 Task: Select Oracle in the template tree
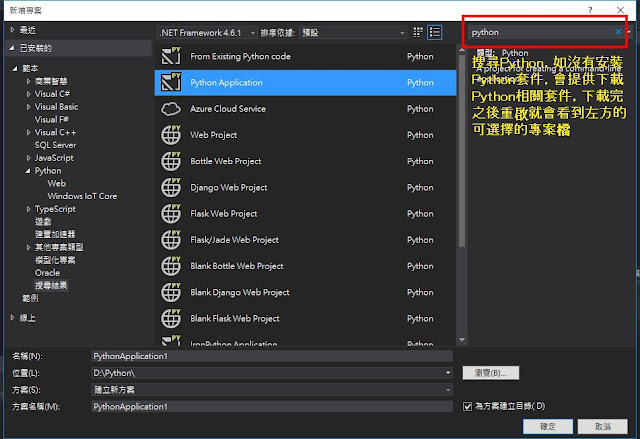point(47,273)
